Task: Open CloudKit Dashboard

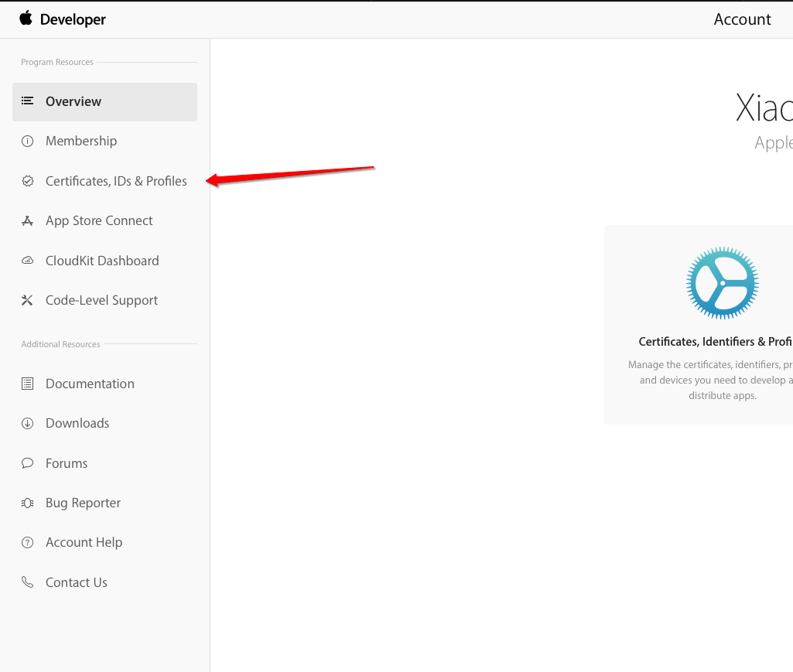Action: coord(102,261)
